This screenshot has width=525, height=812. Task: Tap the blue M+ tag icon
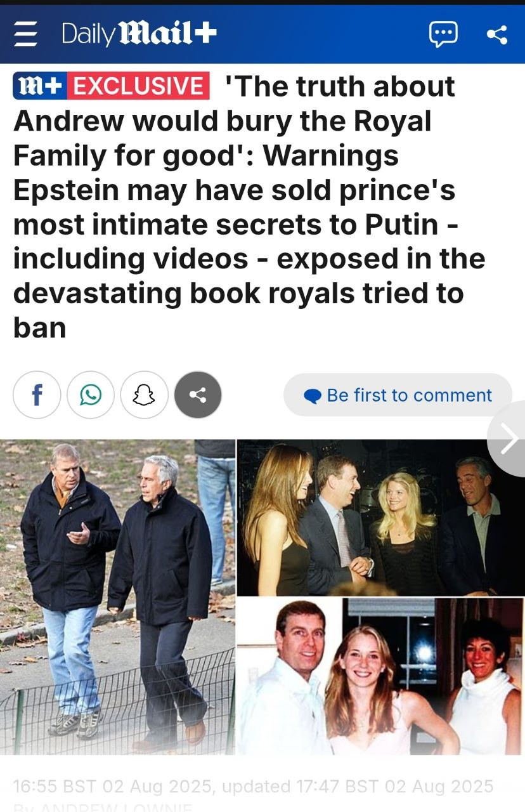click(x=40, y=86)
